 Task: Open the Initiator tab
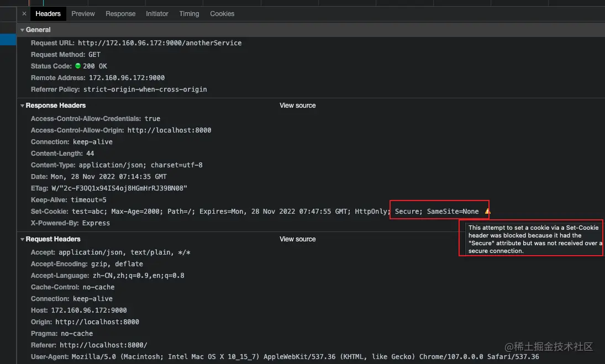[x=157, y=14]
